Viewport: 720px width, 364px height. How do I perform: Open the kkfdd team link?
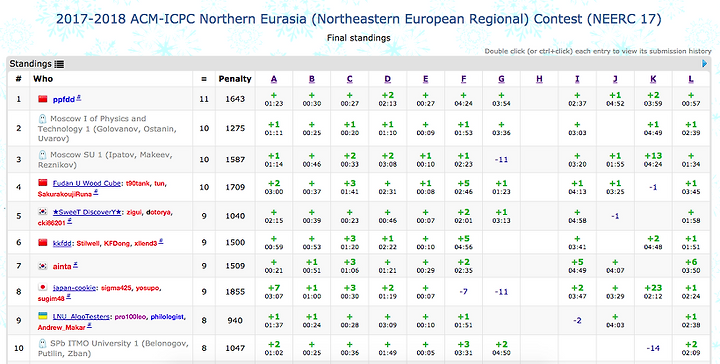coord(62,243)
